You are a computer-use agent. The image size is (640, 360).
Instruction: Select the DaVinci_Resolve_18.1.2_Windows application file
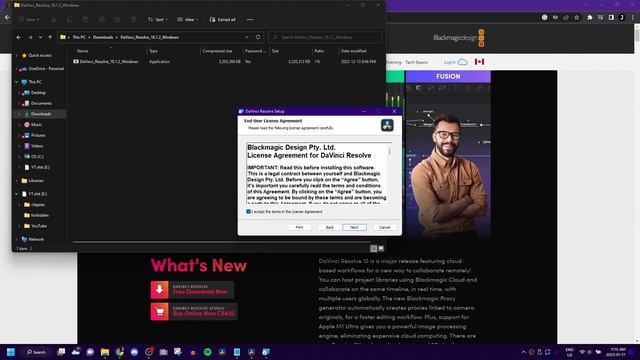pyautogui.click(x=109, y=62)
